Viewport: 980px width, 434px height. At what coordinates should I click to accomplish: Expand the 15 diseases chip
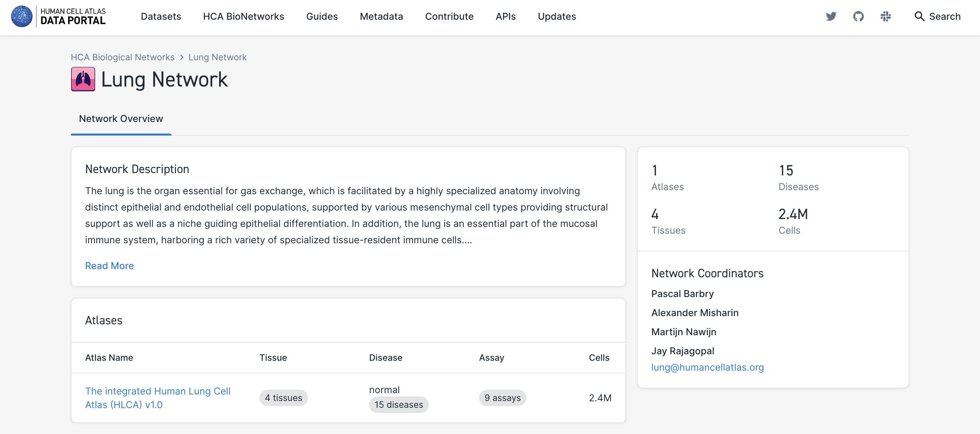[x=398, y=405]
